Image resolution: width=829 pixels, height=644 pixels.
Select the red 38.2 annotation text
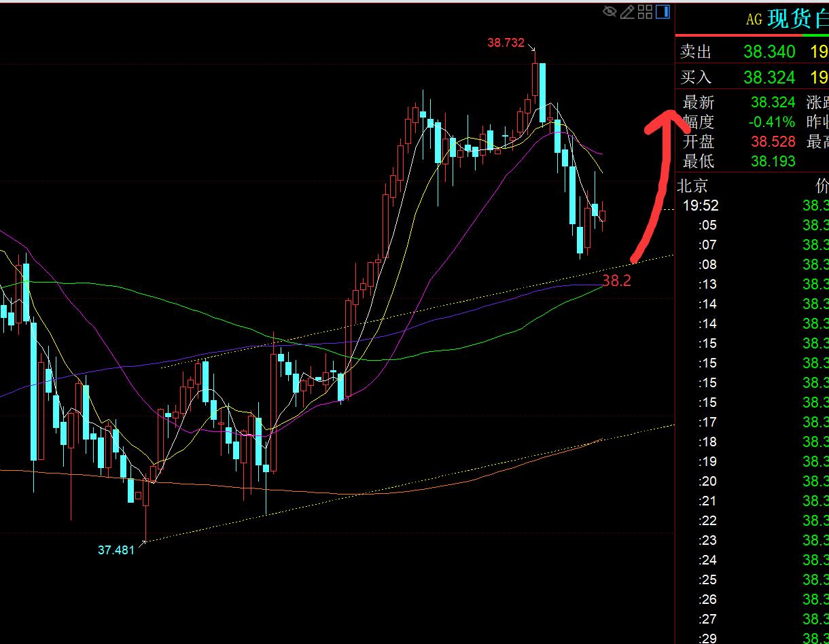click(x=616, y=281)
